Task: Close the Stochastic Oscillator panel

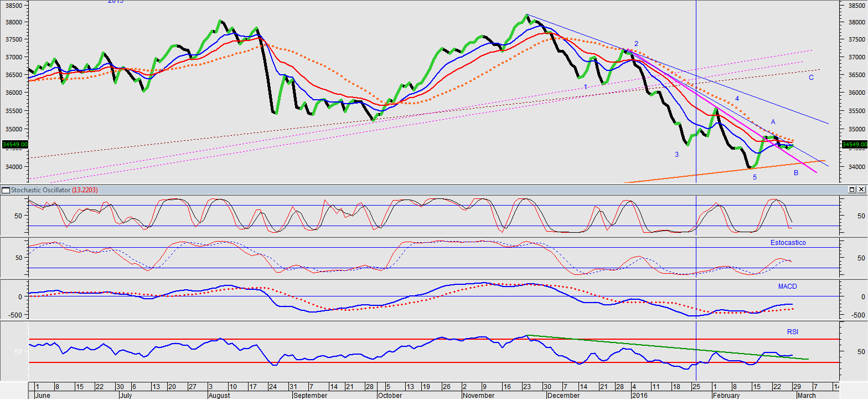Action: click(861, 190)
